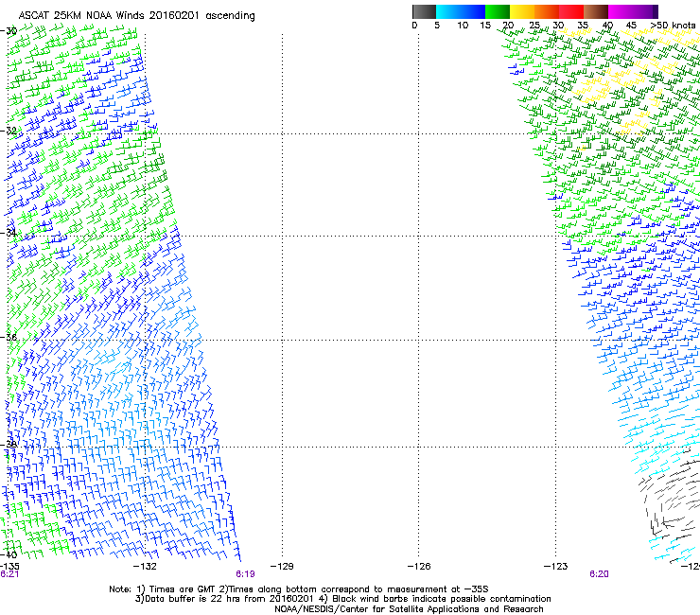Click the '>50 knots' legend label
Image resolution: width=700 pixels, height=615 pixels.
[673, 26]
